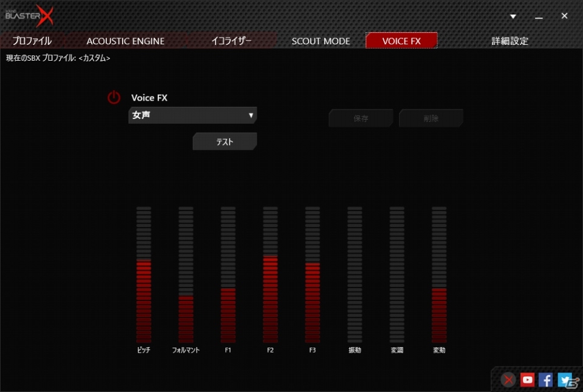Close the Sound BlasterX window
583x392 pixels.
click(564, 16)
